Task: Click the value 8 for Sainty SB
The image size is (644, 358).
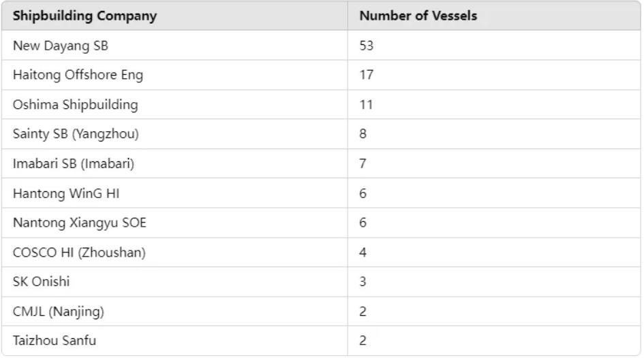Action: click(x=363, y=134)
